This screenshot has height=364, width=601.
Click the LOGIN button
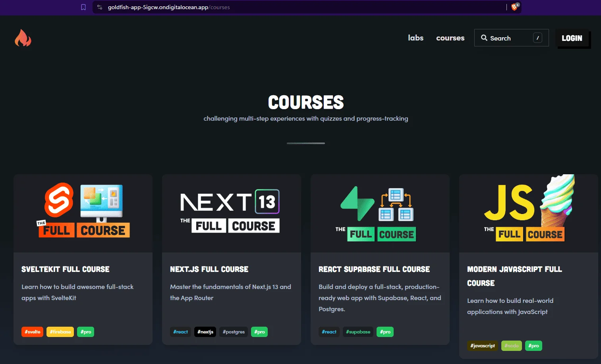point(572,38)
